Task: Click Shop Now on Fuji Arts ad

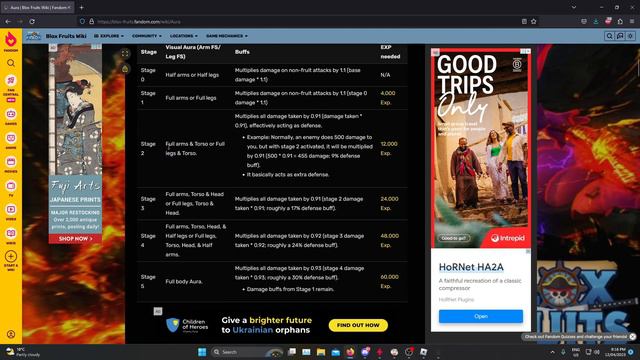Action: click(x=76, y=239)
